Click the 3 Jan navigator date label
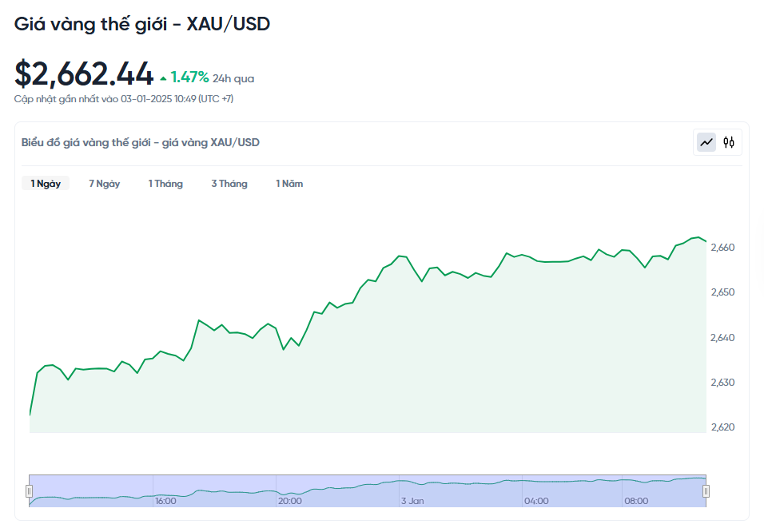 pos(412,501)
